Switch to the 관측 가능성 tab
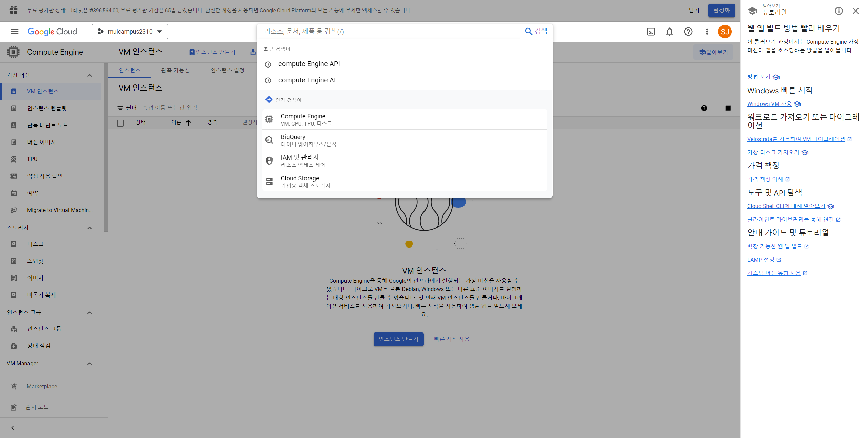 [x=175, y=70]
